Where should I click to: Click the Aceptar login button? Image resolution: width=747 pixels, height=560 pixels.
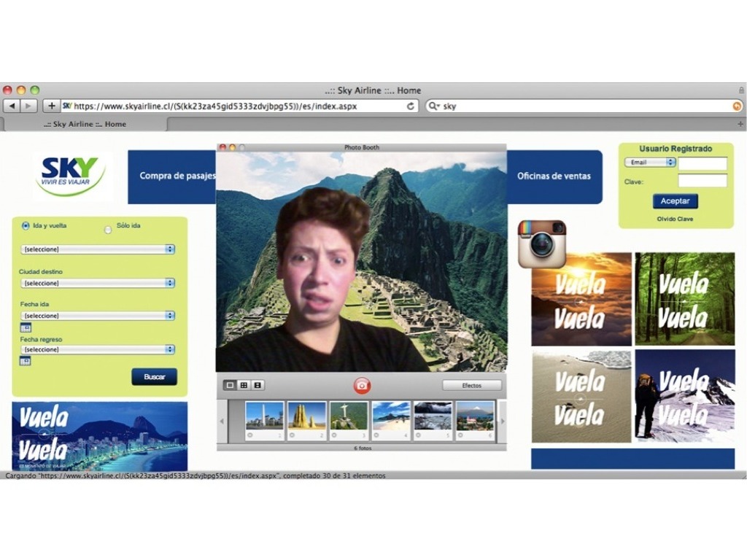click(x=675, y=201)
